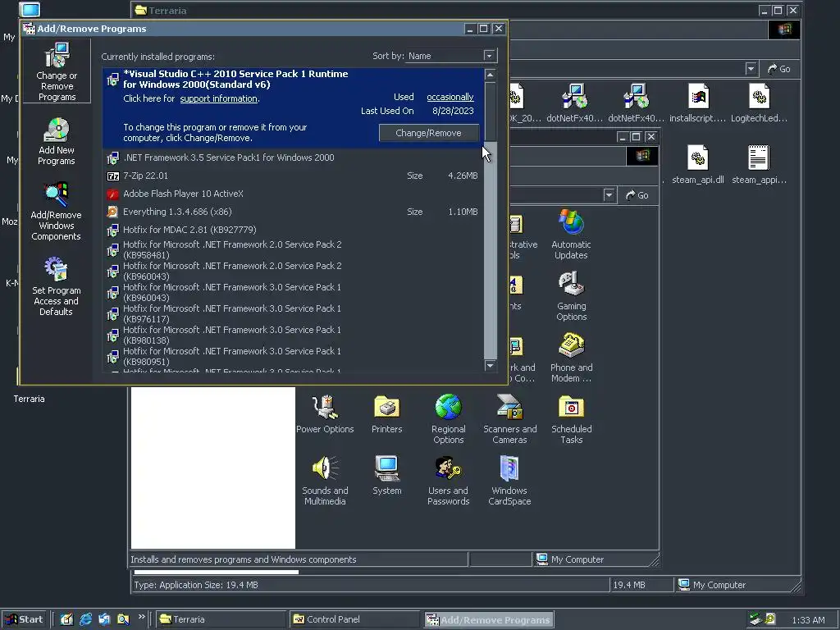Switch to Terraria taskbar button
Image resolution: width=840 pixels, height=630 pixels.
point(221,619)
